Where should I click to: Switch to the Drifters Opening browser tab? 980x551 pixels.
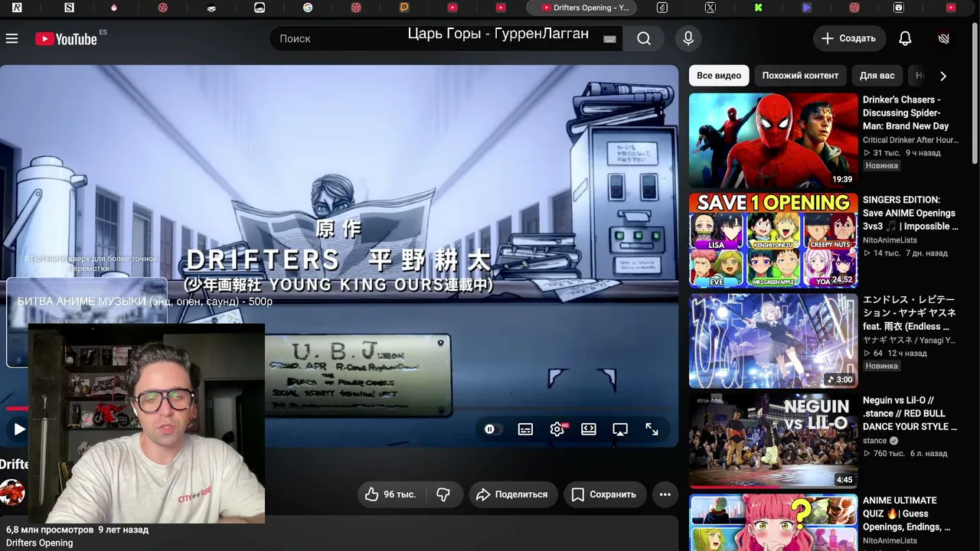click(582, 8)
